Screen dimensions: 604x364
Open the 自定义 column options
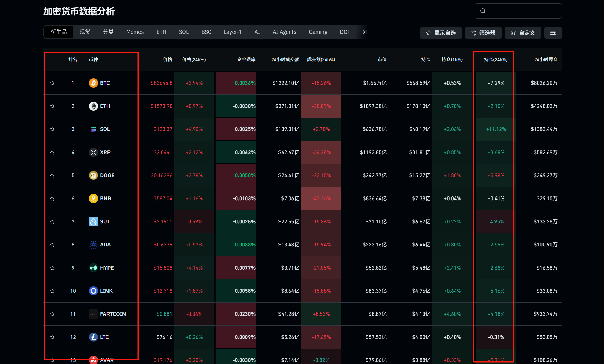(523, 33)
